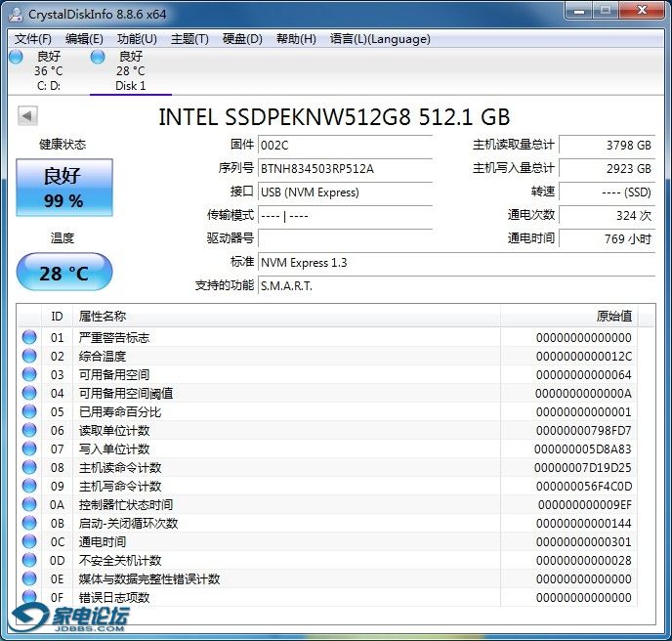The height and width of the screenshot is (641, 672).
Task: Select the 可用备用空间阈值 attribute row
Action: (327, 393)
